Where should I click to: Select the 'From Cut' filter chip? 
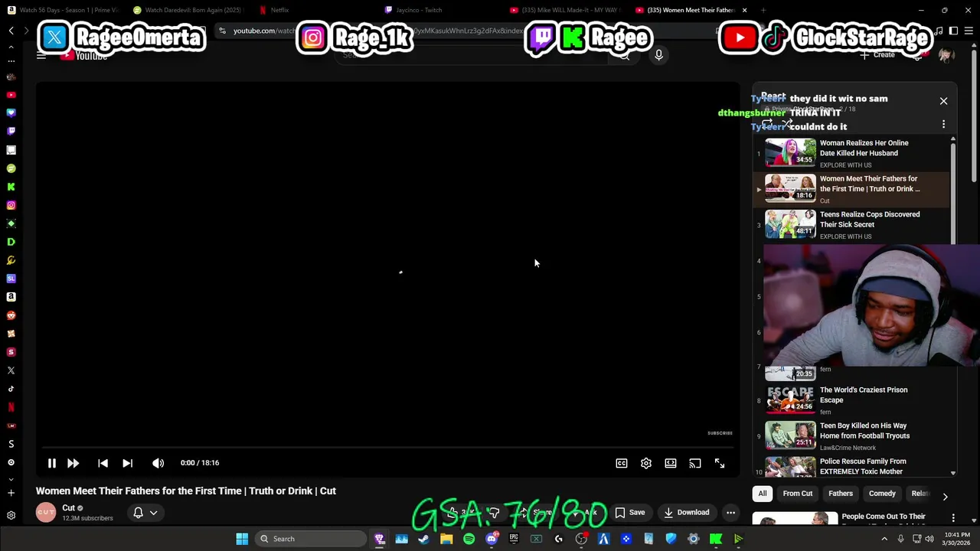click(798, 494)
